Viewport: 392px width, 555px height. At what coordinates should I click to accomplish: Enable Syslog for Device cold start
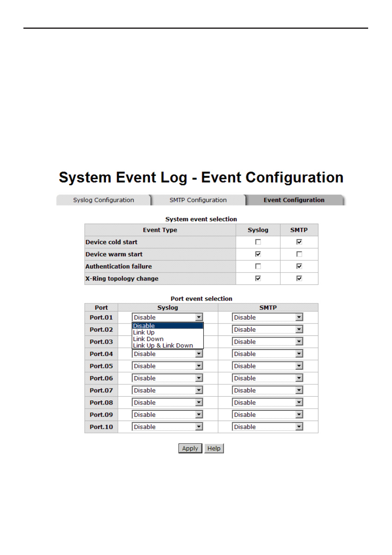pyautogui.click(x=258, y=242)
